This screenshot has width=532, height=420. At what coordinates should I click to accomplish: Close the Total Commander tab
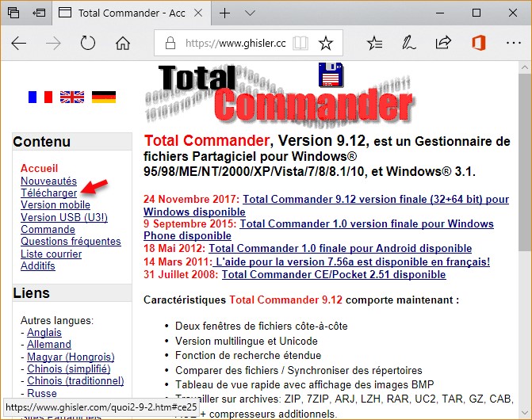pyautogui.click(x=198, y=13)
